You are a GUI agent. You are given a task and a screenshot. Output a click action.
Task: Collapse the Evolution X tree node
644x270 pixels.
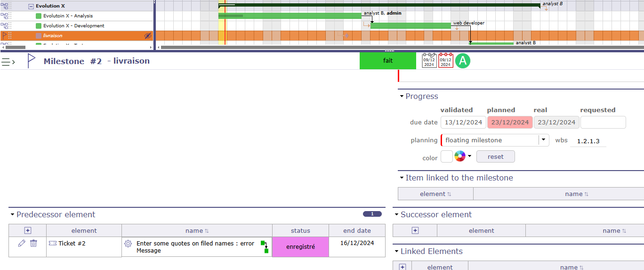click(x=31, y=6)
